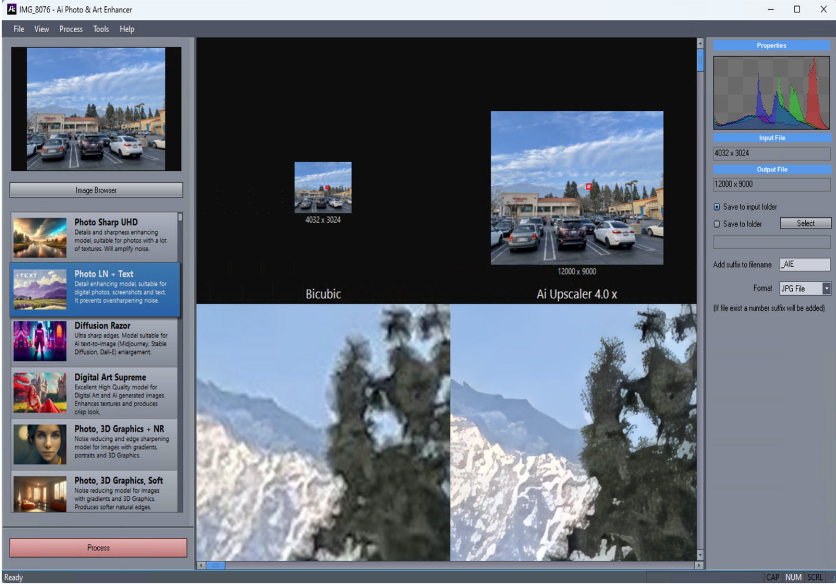Click the horizontal scrollbar thumb below preview
This screenshot has height=584, width=836.
pyautogui.click(x=215, y=565)
